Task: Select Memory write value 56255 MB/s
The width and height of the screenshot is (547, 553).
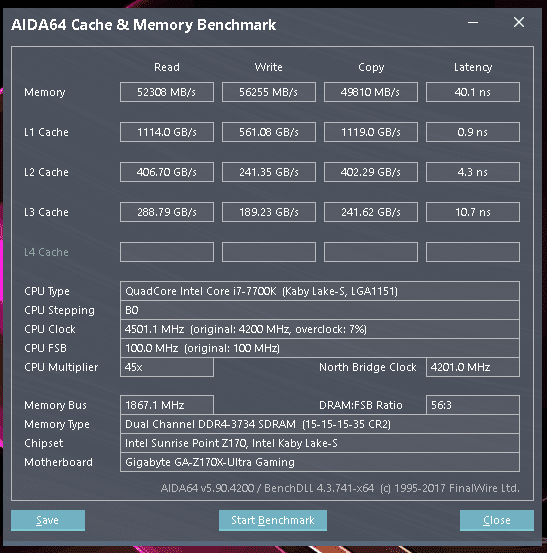Action: click(x=269, y=92)
